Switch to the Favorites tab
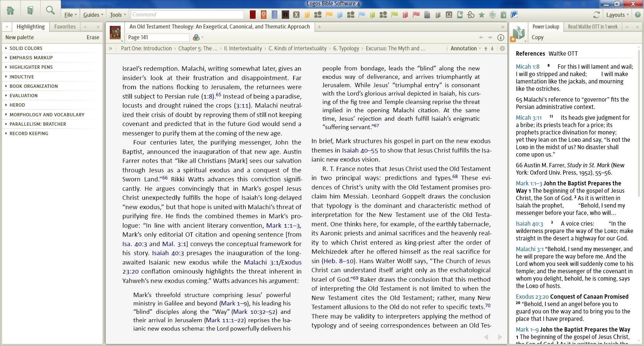Viewport: 644px width, 346px height. click(x=65, y=26)
